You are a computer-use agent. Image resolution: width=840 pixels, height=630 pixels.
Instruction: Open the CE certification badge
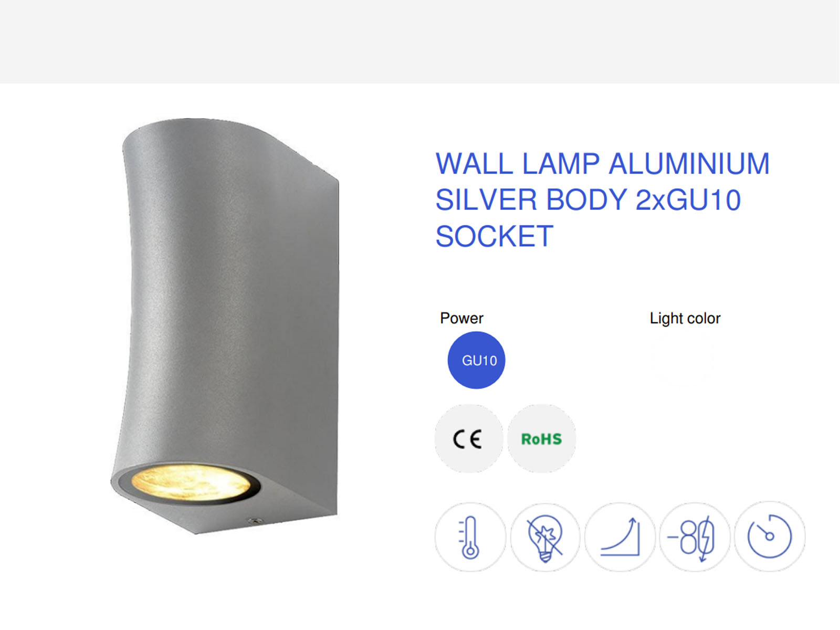[x=468, y=438]
